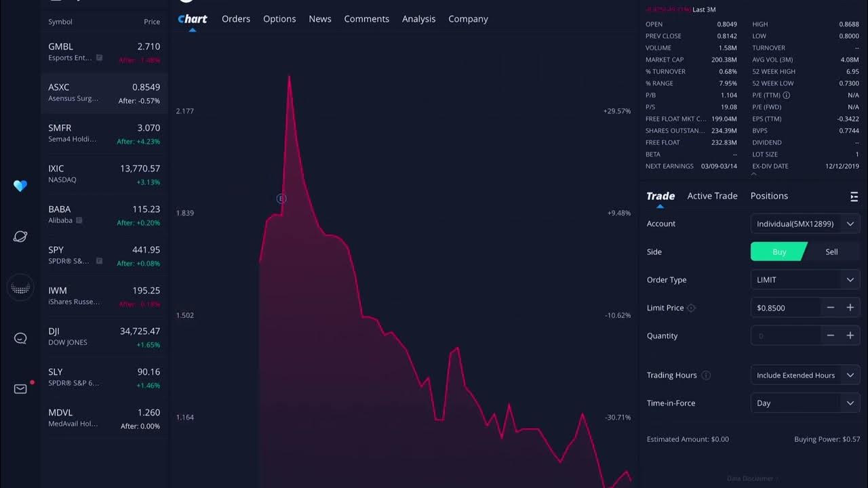
Task: Increase the limit price with plus
Action: tap(850, 308)
